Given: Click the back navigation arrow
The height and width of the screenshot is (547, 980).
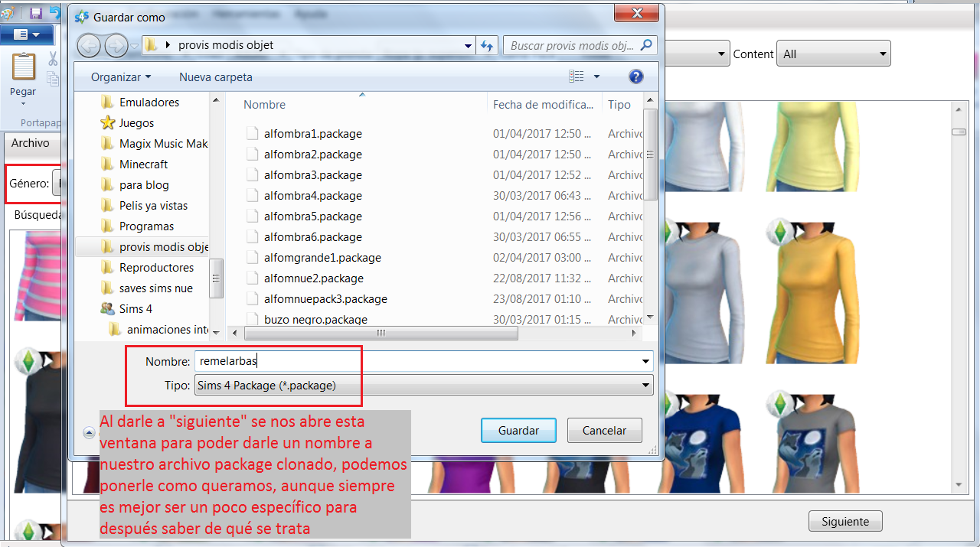Looking at the screenshot, I should click(x=89, y=45).
